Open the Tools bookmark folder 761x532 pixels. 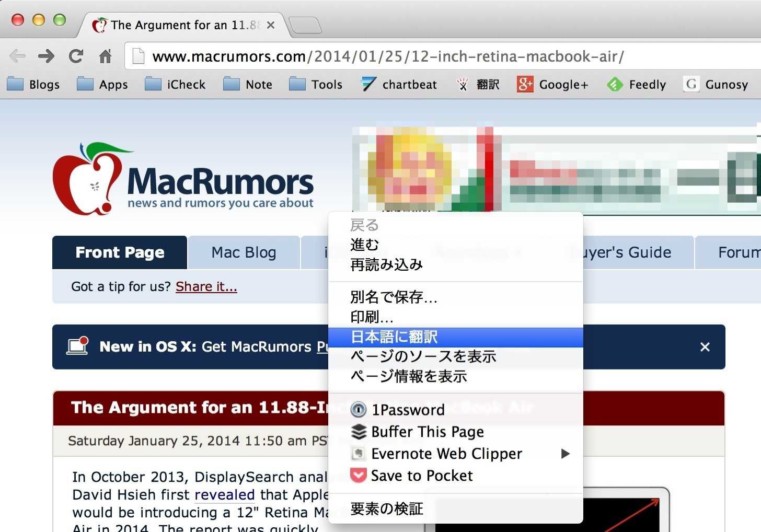point(316,84)
